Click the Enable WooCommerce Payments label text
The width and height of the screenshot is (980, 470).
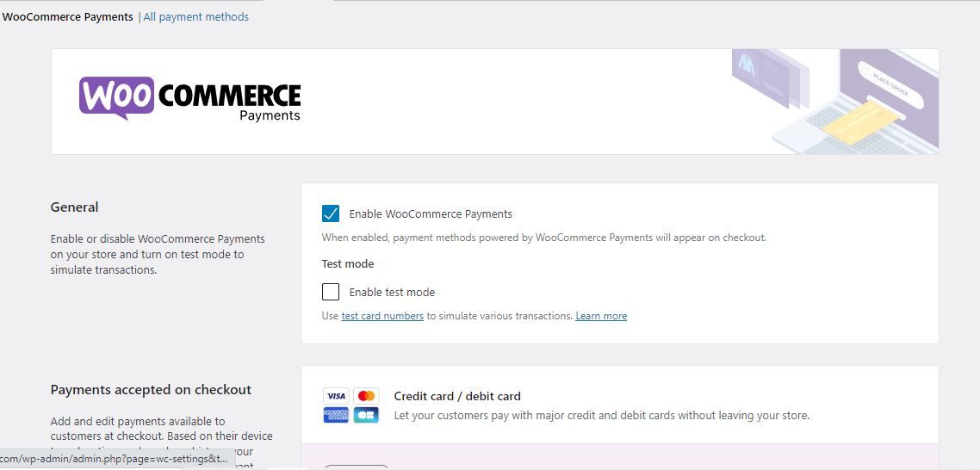pyautogui.click(x=431, y=213)
